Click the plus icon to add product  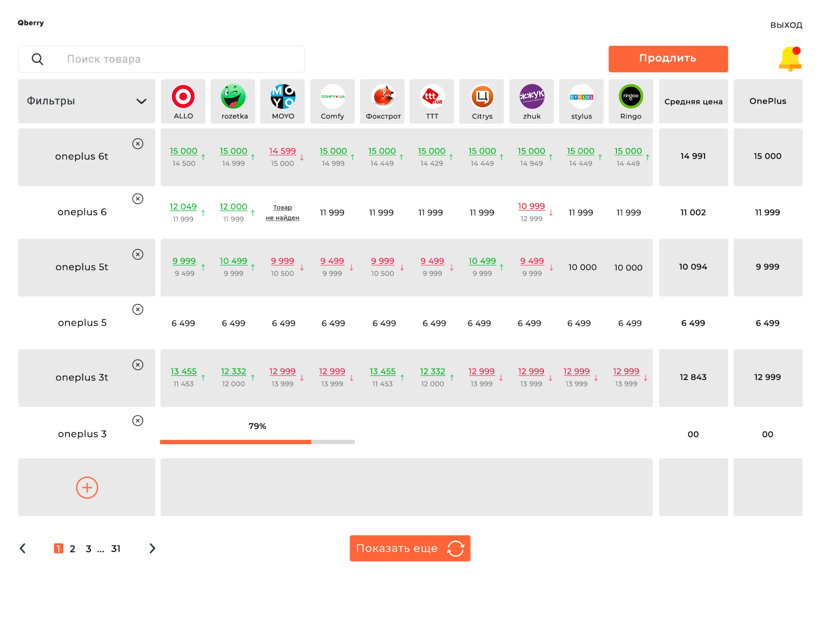pyautogui.click(x=87, y=488)
